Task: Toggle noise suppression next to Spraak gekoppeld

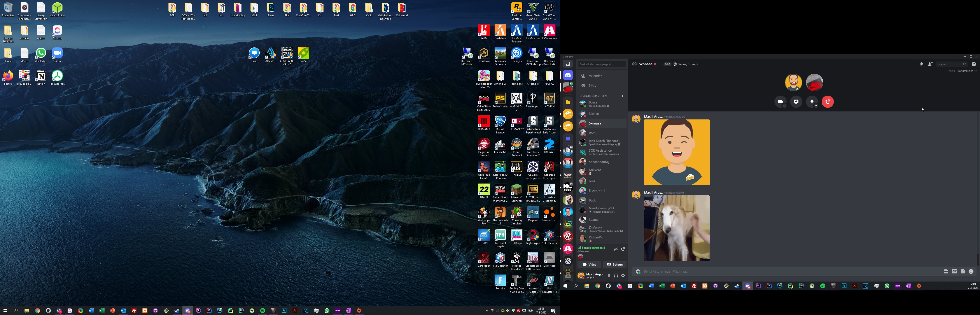Action: pos(616,250)
